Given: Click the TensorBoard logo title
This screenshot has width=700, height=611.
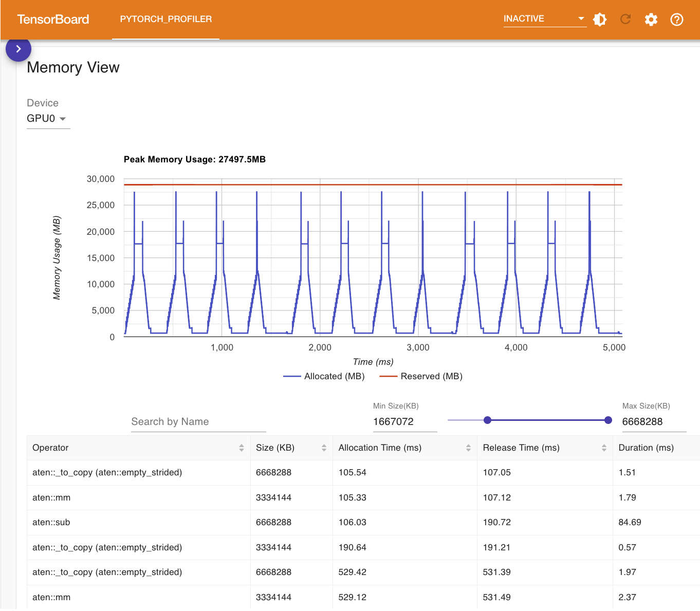Looking at the screenshot, I should coord(53,20).
